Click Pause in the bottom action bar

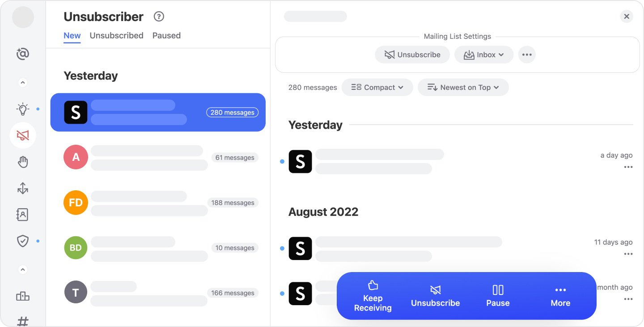coord(497,296)
